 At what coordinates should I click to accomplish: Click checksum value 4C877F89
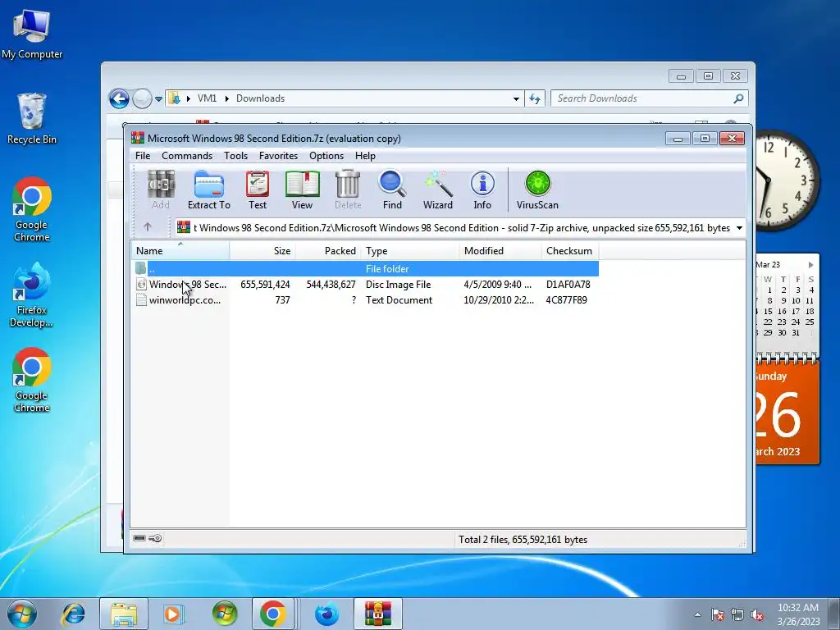566,300
